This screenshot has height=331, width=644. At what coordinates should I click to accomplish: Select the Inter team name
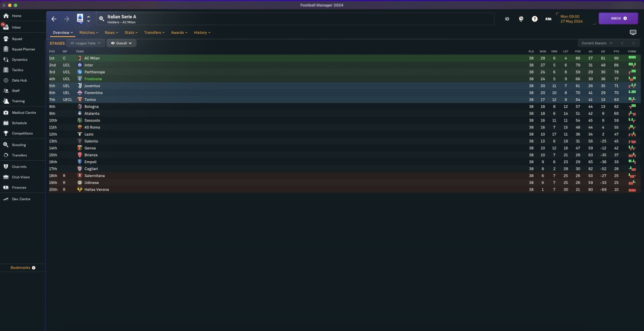coord(89,65)
